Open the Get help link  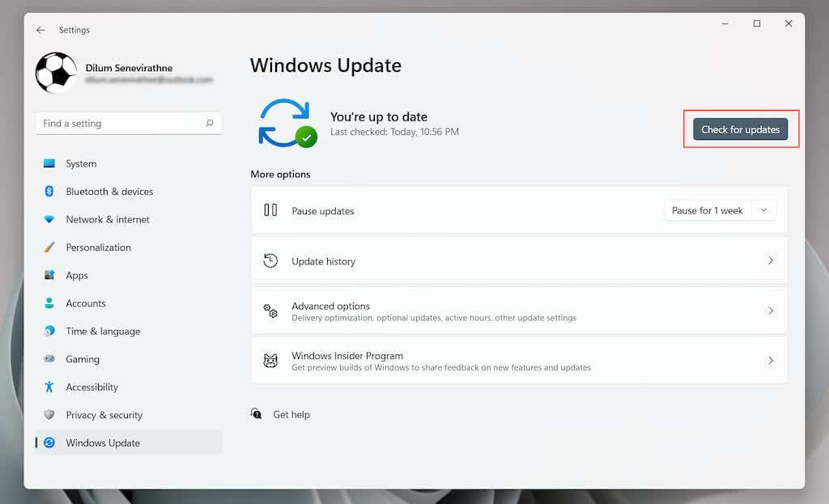click(x=291, y=415)
